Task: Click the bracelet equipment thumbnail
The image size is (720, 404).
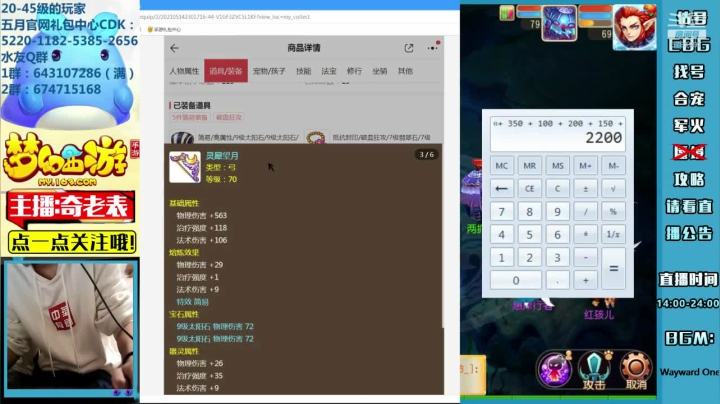Action: point(316,137)
